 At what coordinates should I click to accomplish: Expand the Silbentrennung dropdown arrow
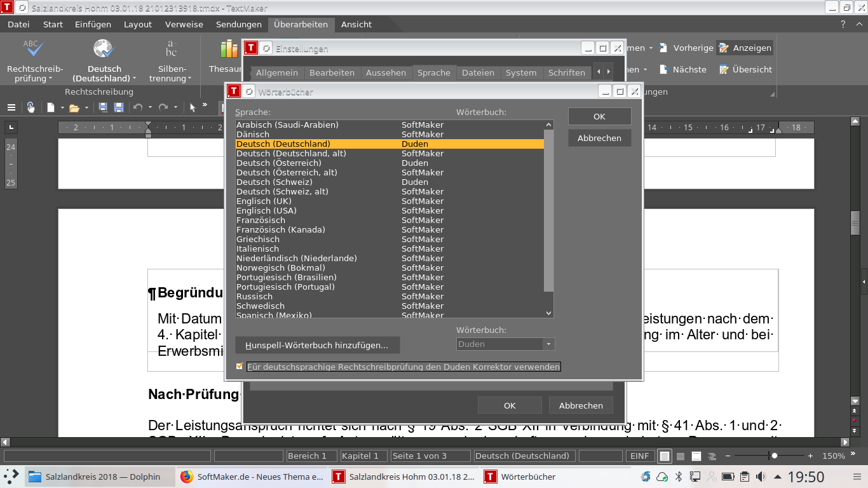click(x=189, y=79)
